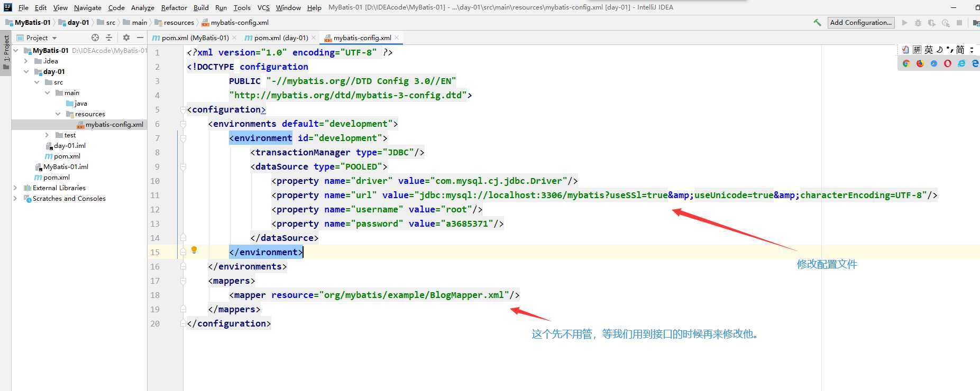Toggle IME punctuation mode icon
Viewport: 980px width, 391px height.
[x=950, y=50]
